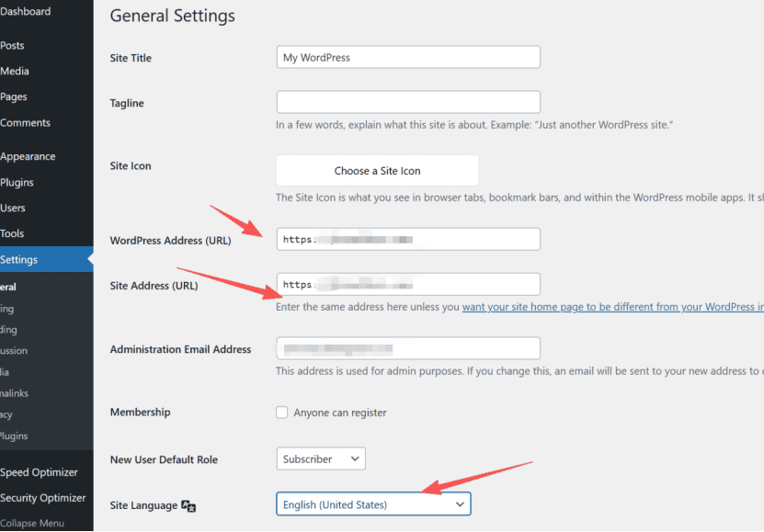
Task: Open Security Optimizer menu item
Action: tap(43, 498)
